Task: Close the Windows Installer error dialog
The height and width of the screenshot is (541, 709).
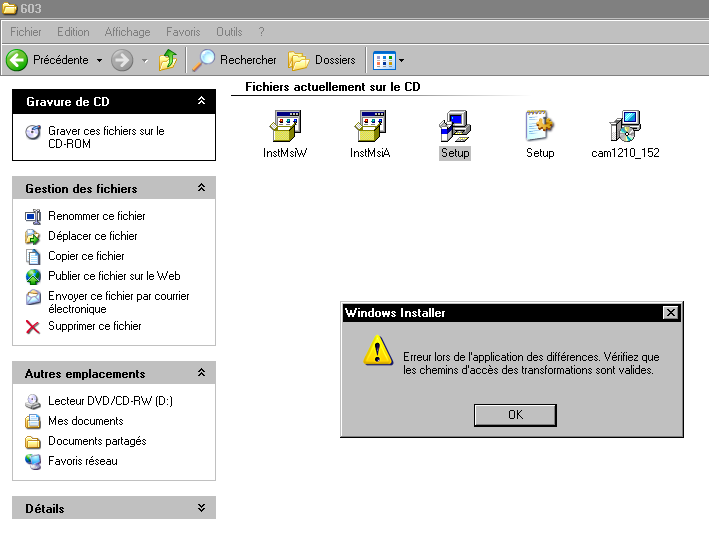Action: pyautogui.click(x=671, y=313)
